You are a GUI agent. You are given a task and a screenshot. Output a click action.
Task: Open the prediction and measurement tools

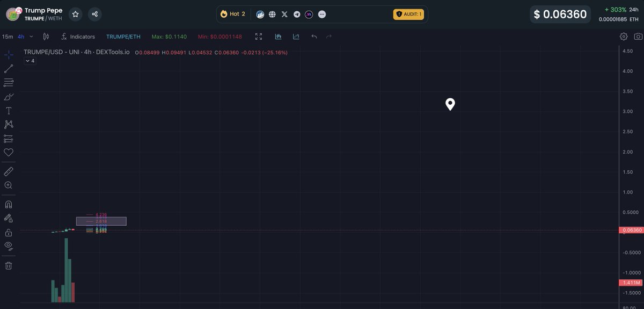9,139
